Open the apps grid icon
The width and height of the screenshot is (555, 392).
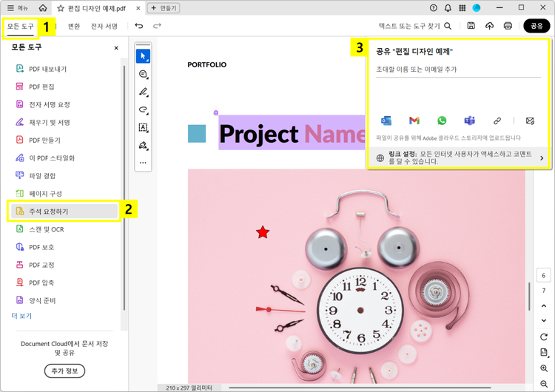462,8
